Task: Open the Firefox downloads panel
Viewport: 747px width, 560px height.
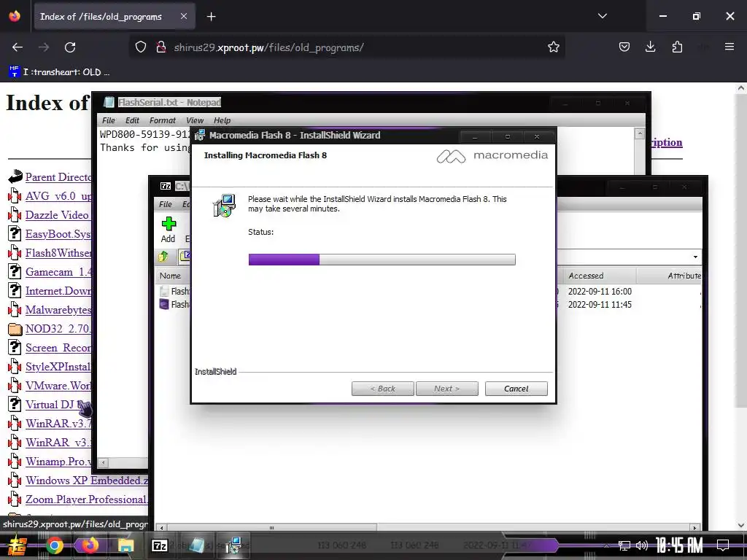Action: [650, 47]
